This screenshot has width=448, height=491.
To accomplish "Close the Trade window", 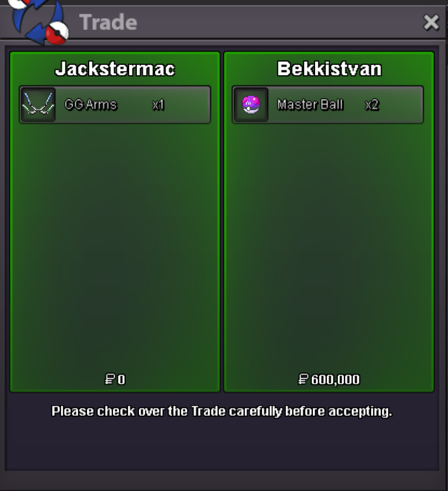I will point(431,23).
